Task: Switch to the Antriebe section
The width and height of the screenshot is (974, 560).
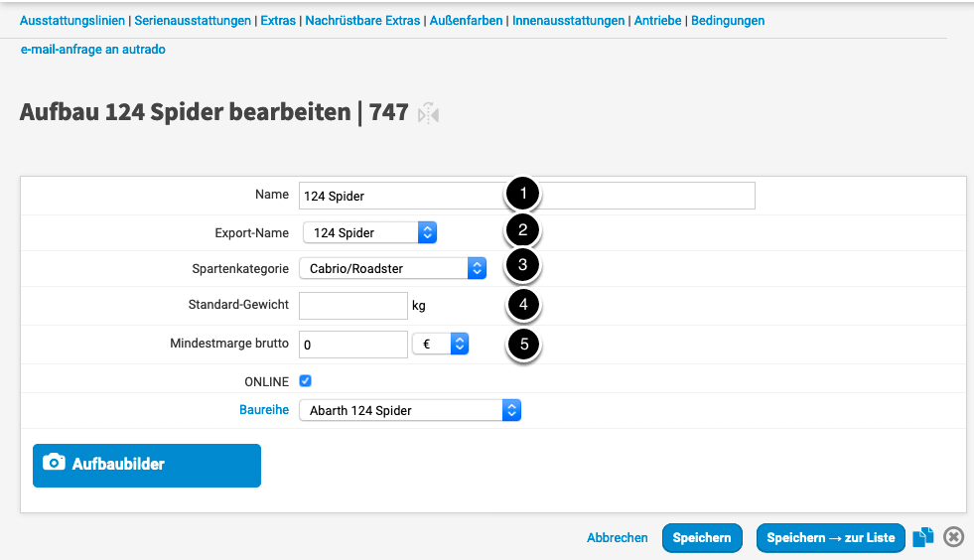Action: 658,20
